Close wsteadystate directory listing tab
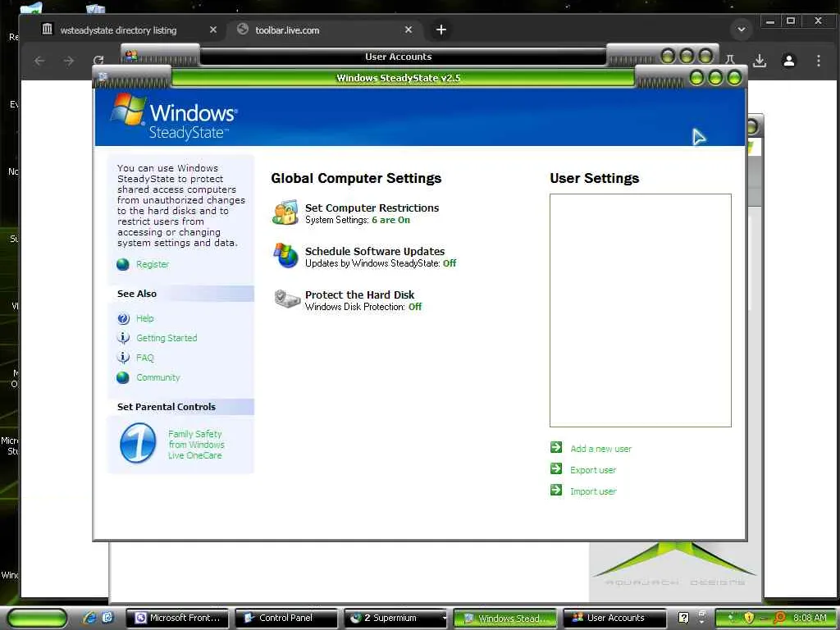Screen dimensions: 840x630 (213, 30)
